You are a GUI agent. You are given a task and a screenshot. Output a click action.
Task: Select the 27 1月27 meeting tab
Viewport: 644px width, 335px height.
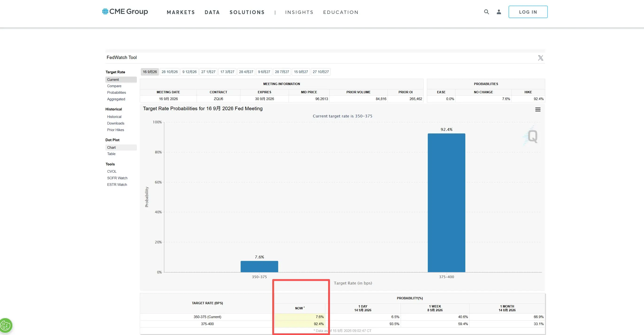coord(208,72)
